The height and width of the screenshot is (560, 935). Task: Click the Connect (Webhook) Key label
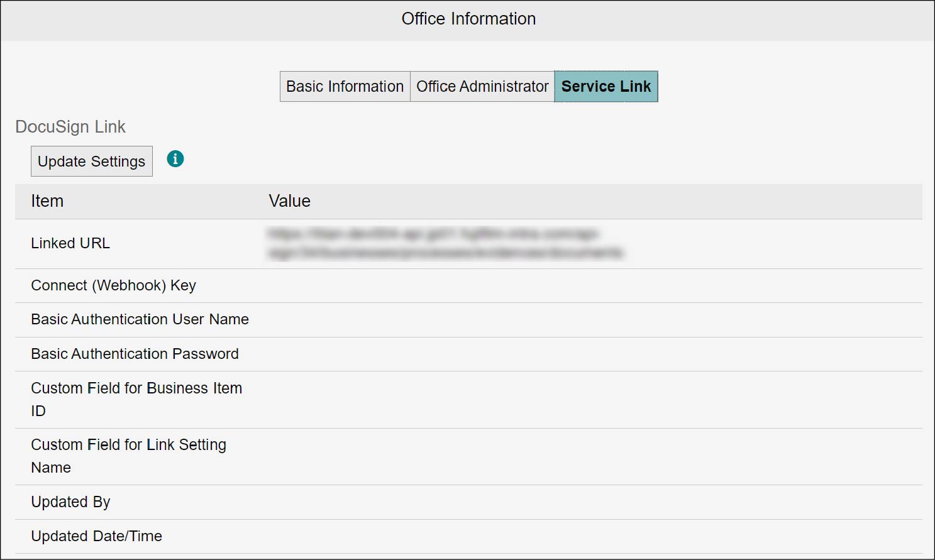[x=113, y=285]
